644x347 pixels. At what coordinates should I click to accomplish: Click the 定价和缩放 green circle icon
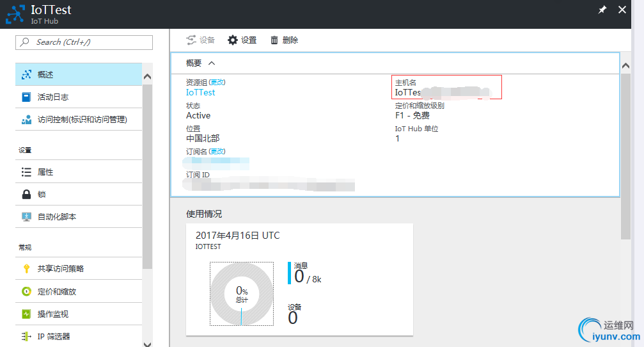coord(26,291)
